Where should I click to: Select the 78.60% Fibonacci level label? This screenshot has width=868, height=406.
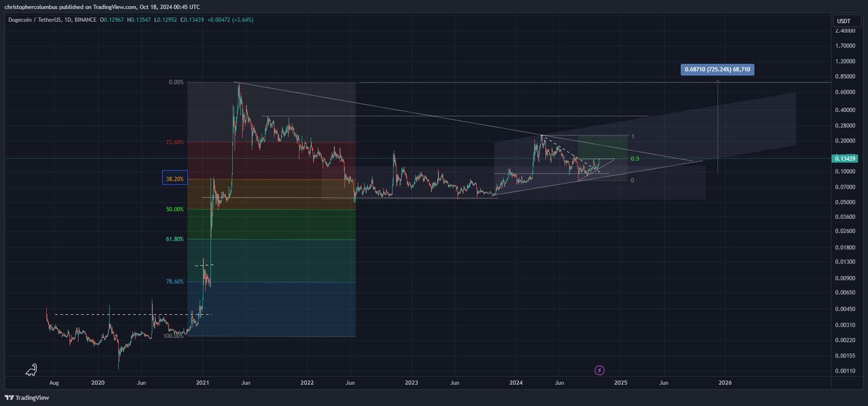(x=175, y=282)
